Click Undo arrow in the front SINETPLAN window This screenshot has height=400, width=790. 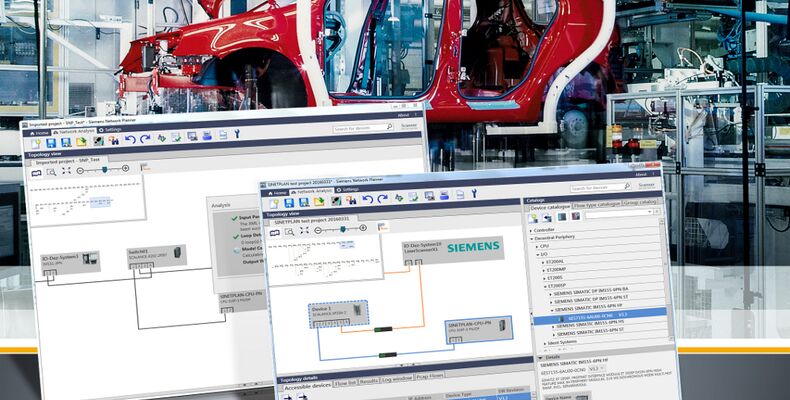point(368,200)
